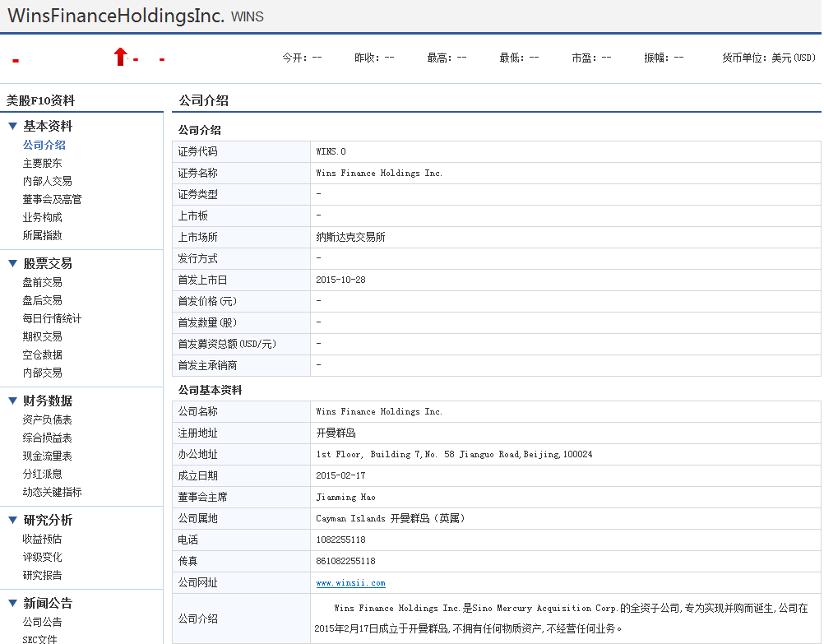Click the 首发募资总额(USD/元) row label

227,345
